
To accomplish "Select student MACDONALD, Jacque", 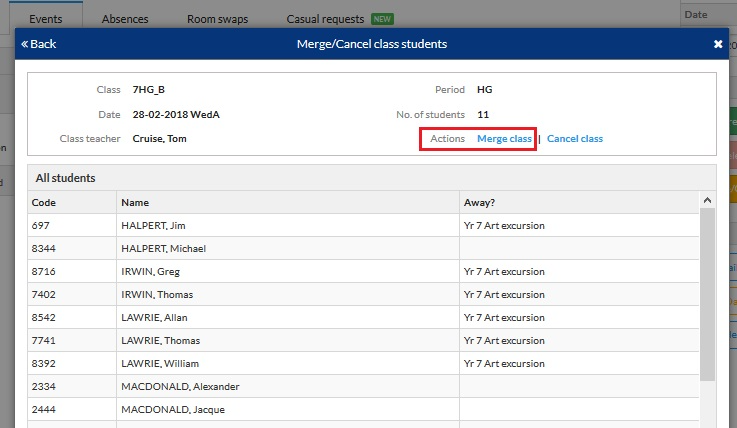I will coord(173,410).
